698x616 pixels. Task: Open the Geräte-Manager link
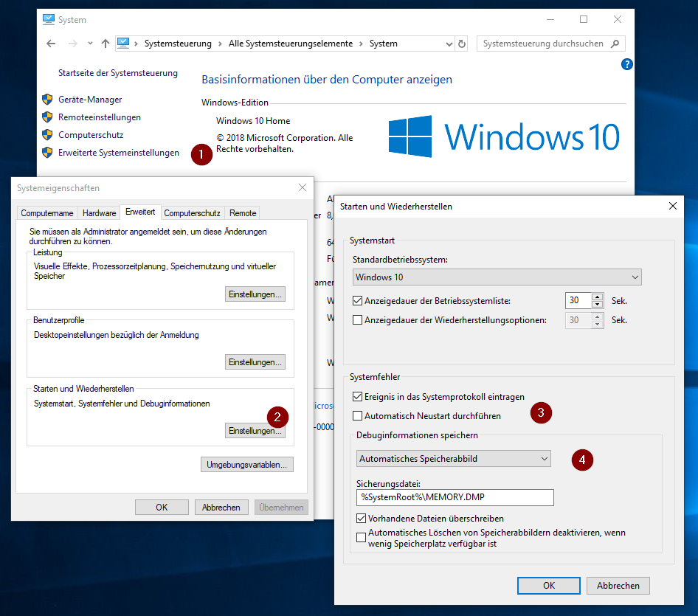90,100
